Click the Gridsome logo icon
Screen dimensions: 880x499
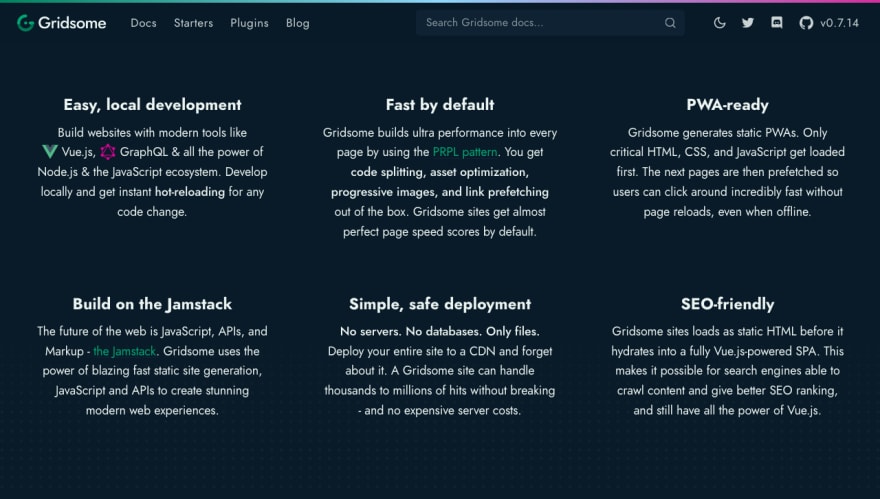(x=25, y=23)
